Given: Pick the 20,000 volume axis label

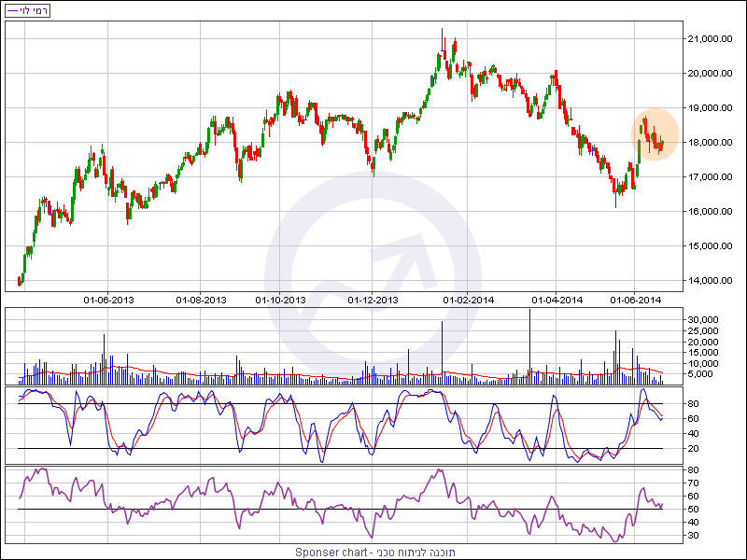Looking at the screenshot, I should tap(703, 342).
